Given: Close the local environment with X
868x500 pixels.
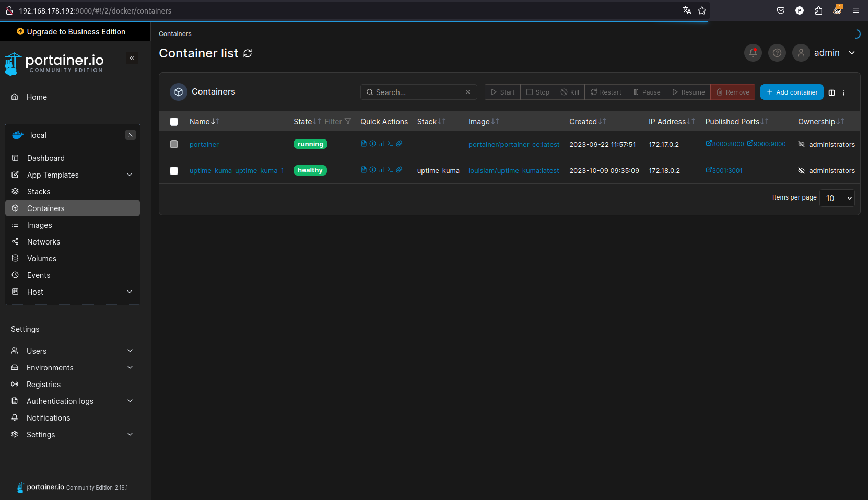Looking at the screenshot, I should click(131, 135).
